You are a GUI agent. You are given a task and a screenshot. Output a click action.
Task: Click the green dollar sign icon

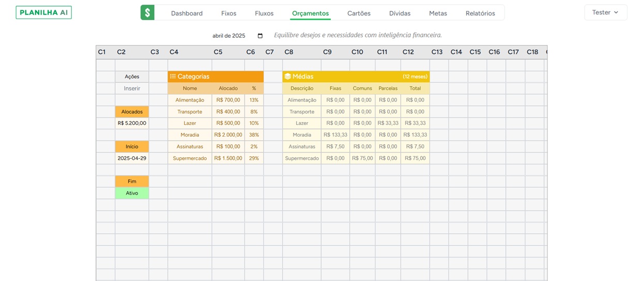[147, 12]
